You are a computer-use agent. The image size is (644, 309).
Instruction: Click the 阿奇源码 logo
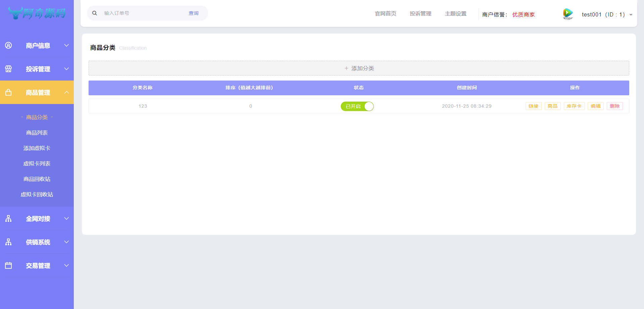(x=37, y=13)
